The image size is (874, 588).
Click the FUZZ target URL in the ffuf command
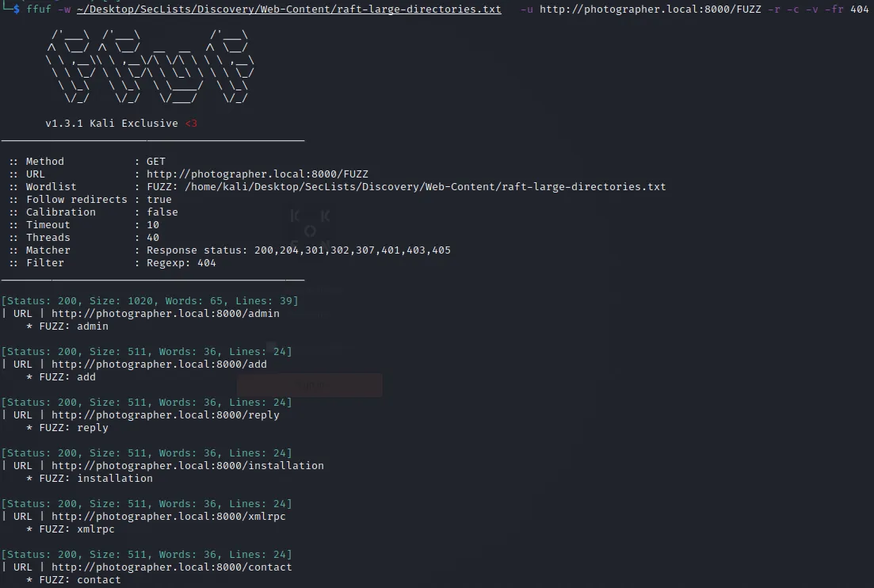point(647,10)
